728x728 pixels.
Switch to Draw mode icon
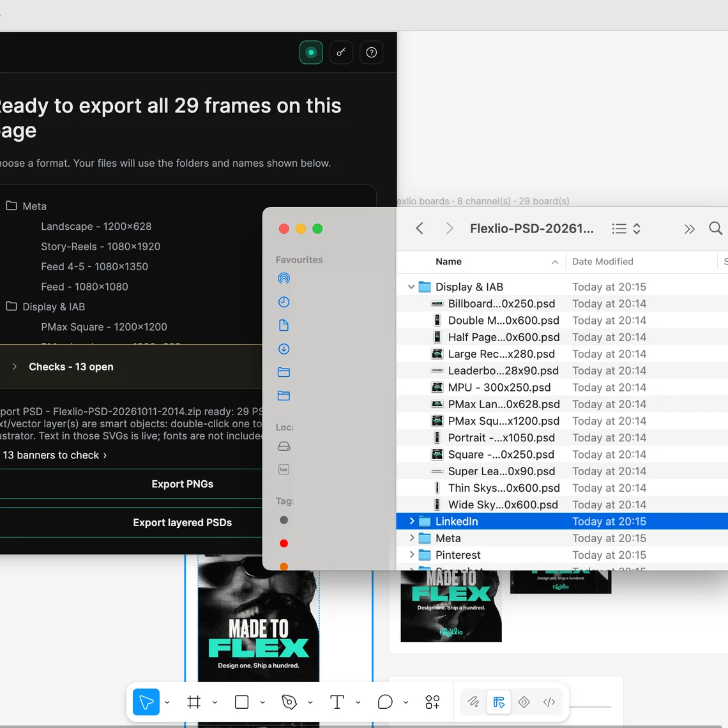[474, 702]
